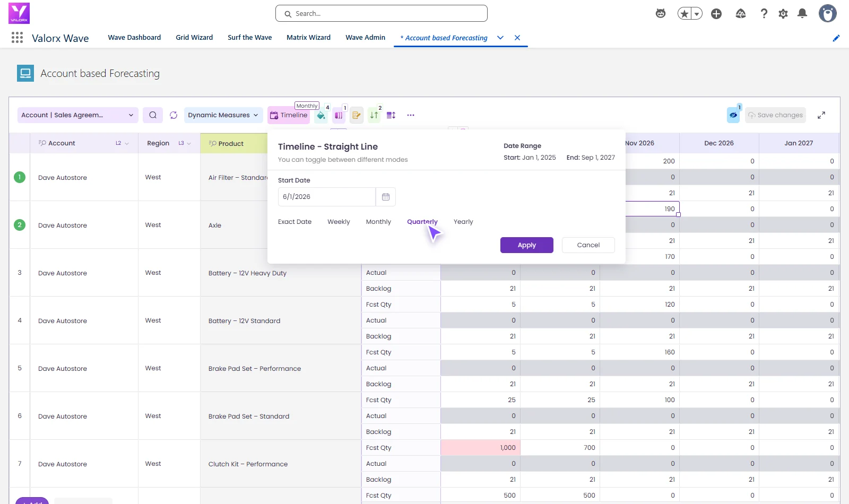Click the row height adjustment icon
The image size is (849, 504).
(x=392, y=115)
